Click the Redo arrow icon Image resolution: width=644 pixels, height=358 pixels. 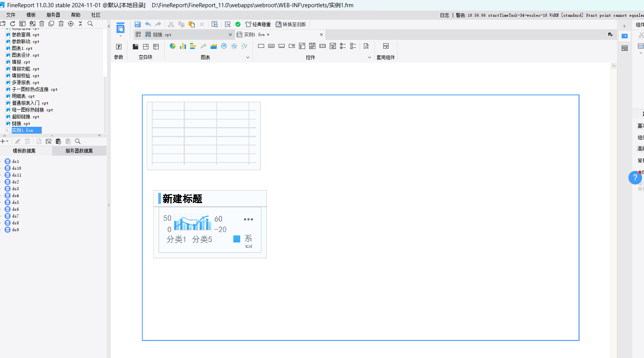[158, 24]
